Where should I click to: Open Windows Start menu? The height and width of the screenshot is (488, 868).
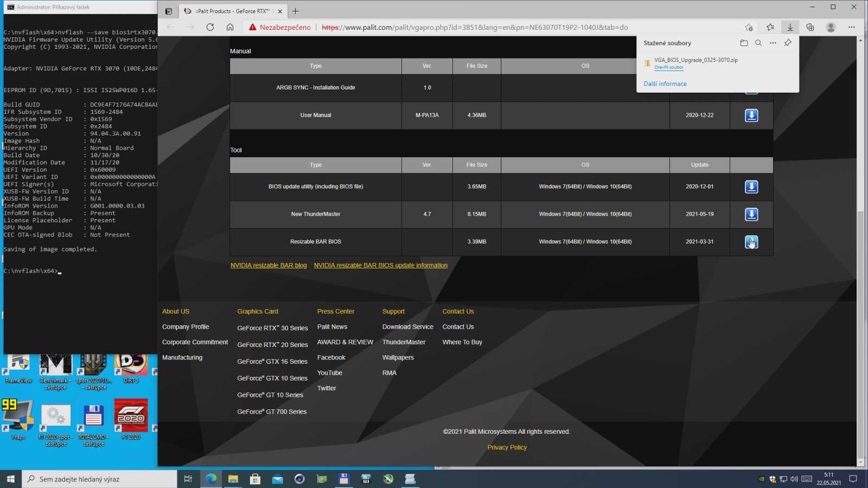10,479
